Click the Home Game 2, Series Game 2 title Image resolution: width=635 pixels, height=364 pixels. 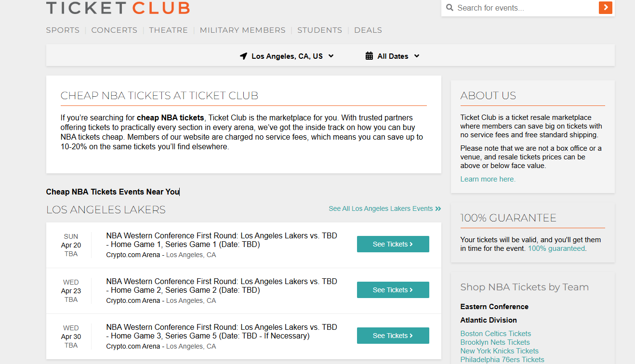tap(222, 286)
